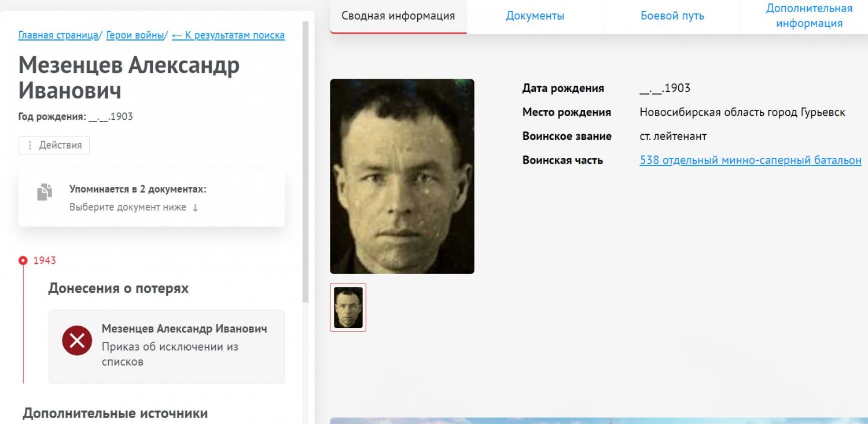Switch to the Документы tab
This screenshot has height=424, width=868.
point(535,16)
